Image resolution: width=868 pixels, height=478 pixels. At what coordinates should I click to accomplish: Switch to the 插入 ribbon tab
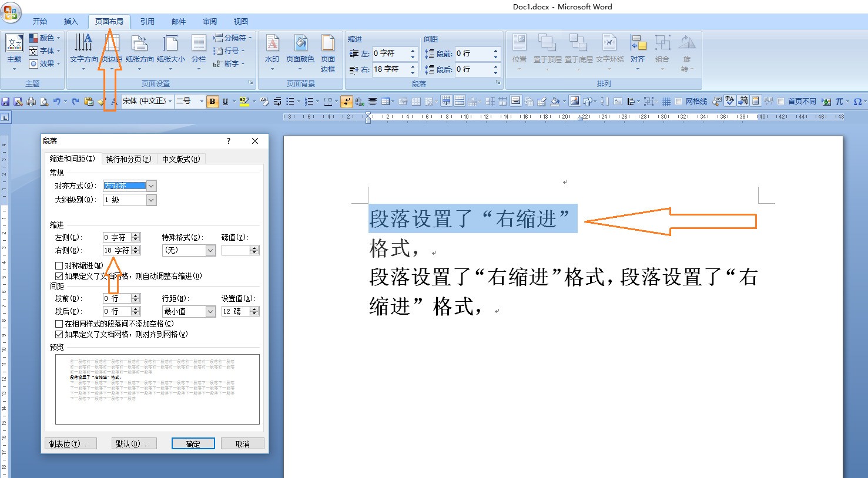[71, 21]
